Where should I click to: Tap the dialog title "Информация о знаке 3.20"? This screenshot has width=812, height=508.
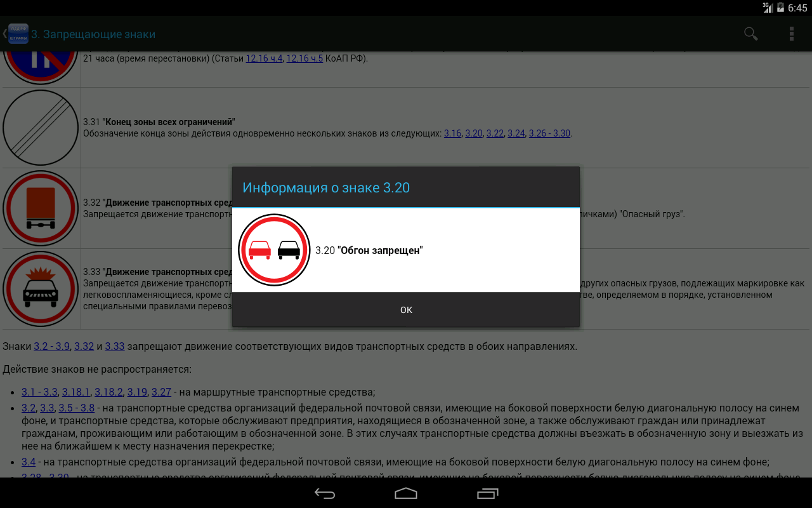(326, 187)
